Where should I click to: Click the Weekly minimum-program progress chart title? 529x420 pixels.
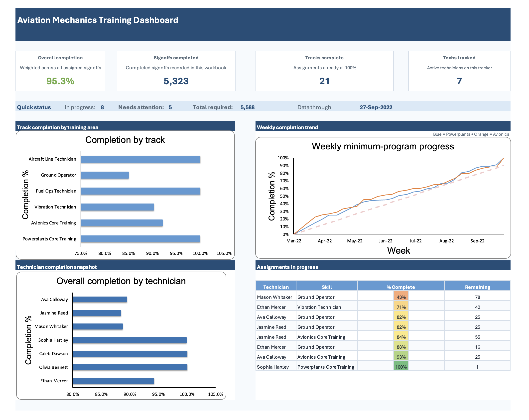pos(383,147)
